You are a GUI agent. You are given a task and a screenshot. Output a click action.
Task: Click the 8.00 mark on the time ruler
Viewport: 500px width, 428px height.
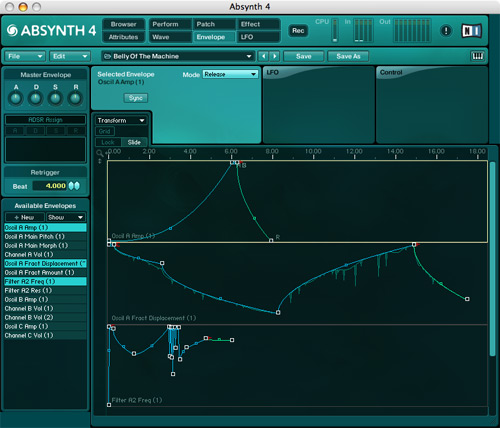coord(272,151)
